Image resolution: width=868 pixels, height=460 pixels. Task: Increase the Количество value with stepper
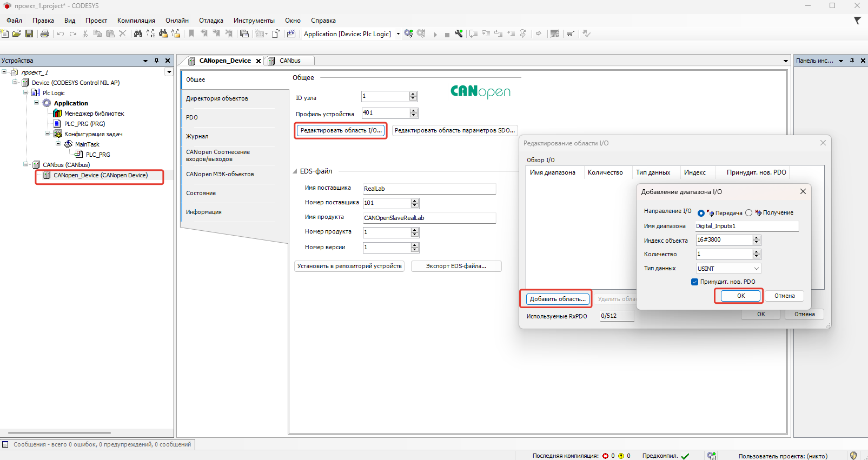pos(757,251)
